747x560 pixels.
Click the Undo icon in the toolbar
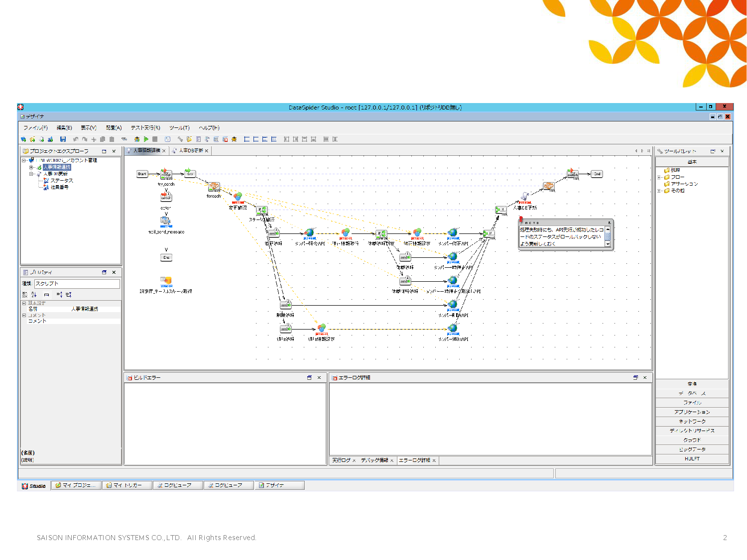pyautogui.click(x=76, y=139)
